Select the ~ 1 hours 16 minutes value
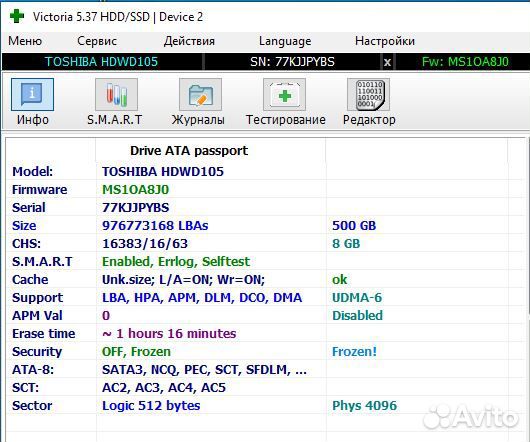The width and height of the screenshot is (530, 442). pyautogui.click(x=169, y=334)
